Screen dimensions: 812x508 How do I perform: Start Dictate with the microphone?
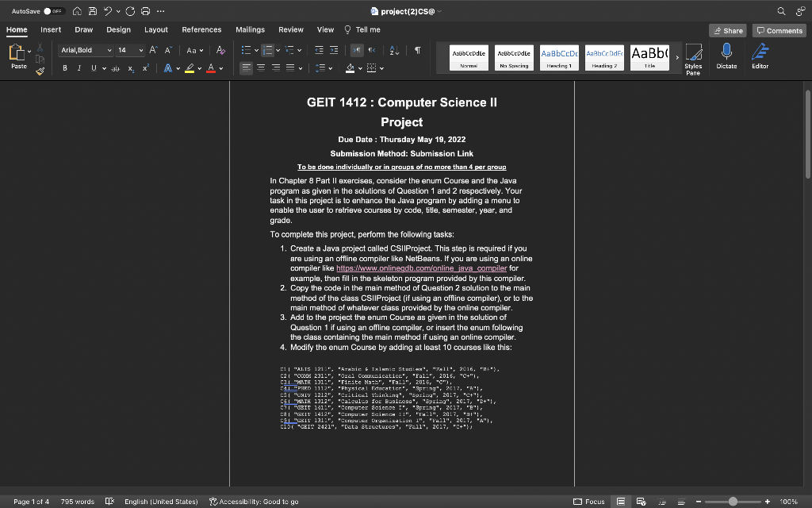coord(726,56)
